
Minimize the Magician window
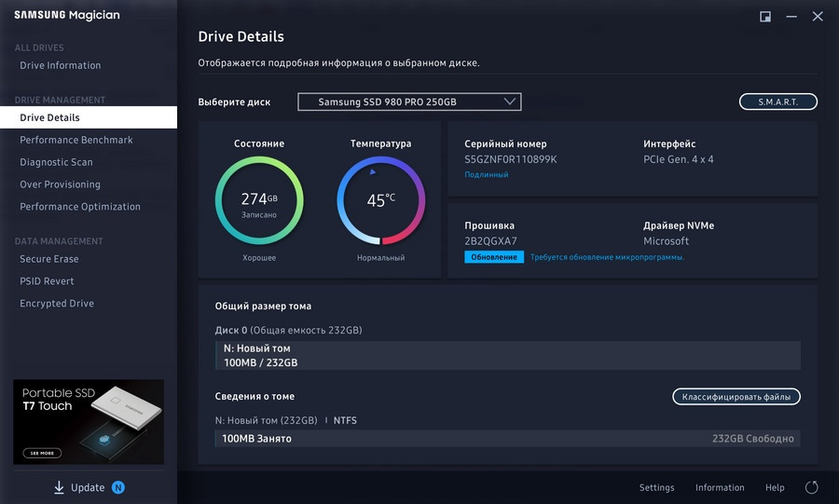click(x=791, y=17)
